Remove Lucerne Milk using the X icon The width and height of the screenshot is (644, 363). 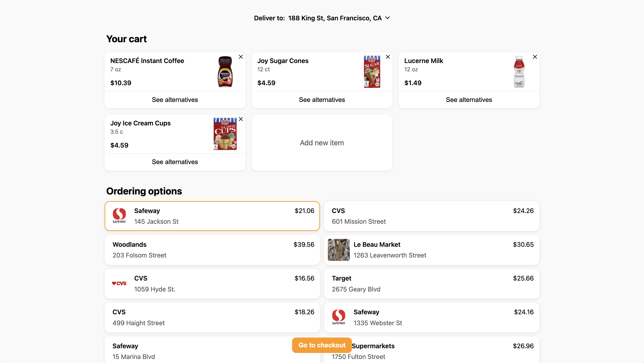(x=535, y=57)
